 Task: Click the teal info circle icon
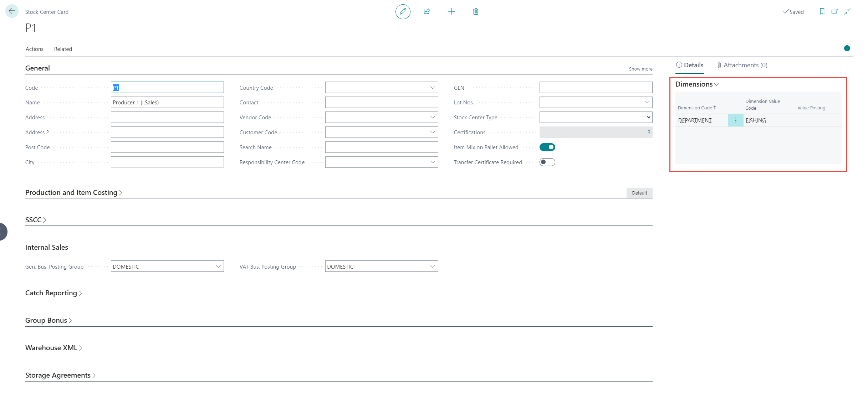point(847,48)
